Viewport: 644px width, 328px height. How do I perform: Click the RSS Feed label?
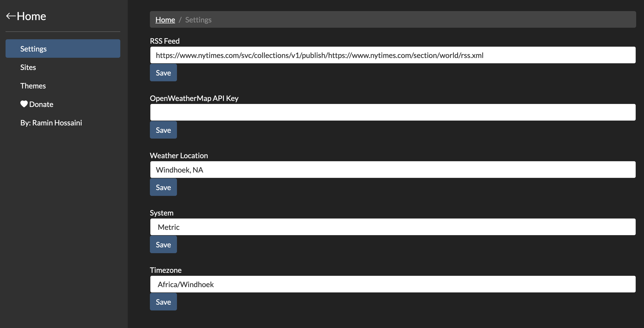[165, 41]
